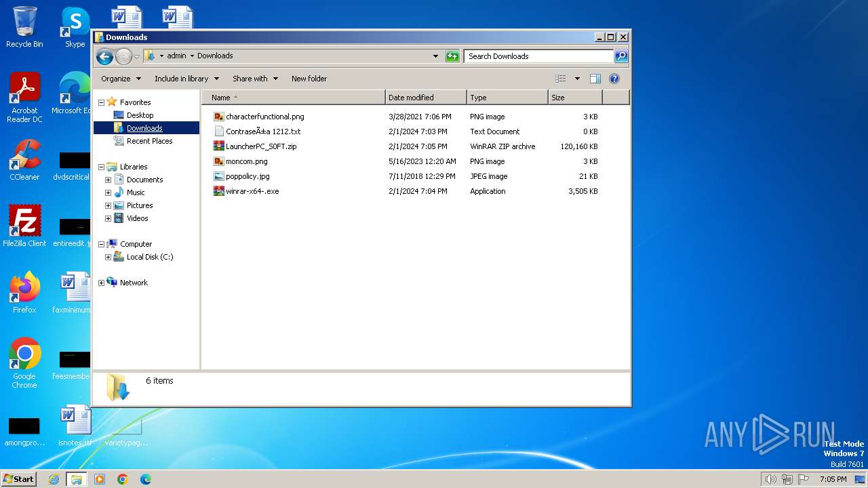The width and height of the screenshot is (868, 488).
Task: Open the Share with menu
Action: 255,79
